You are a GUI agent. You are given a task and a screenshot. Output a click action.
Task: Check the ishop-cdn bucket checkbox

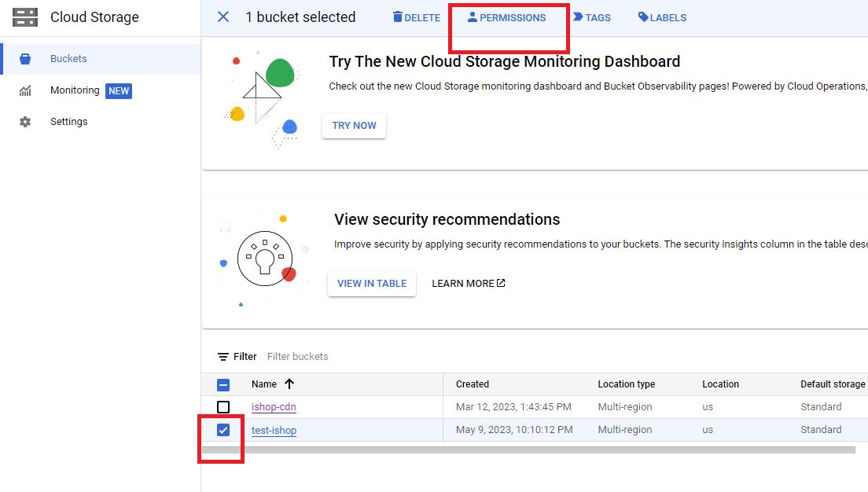(223, 407)
